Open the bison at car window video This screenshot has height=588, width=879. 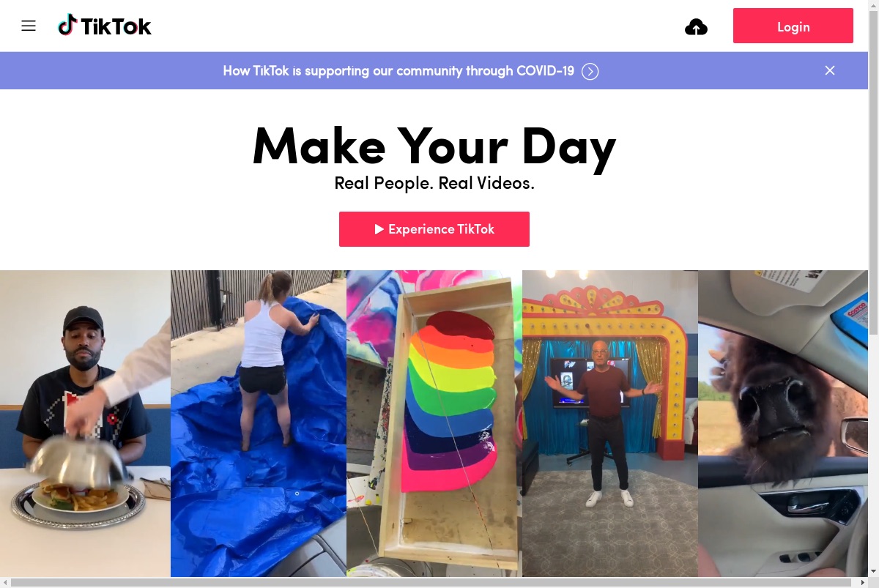[783, 423]
